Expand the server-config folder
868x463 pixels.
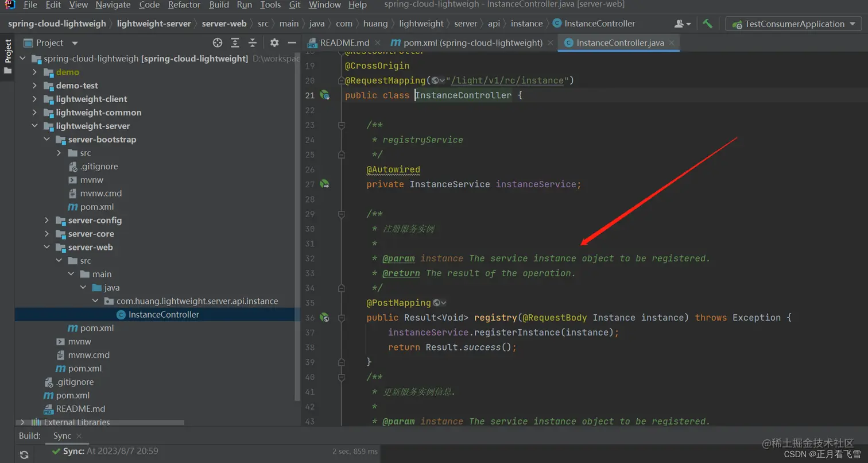[46, 221]
